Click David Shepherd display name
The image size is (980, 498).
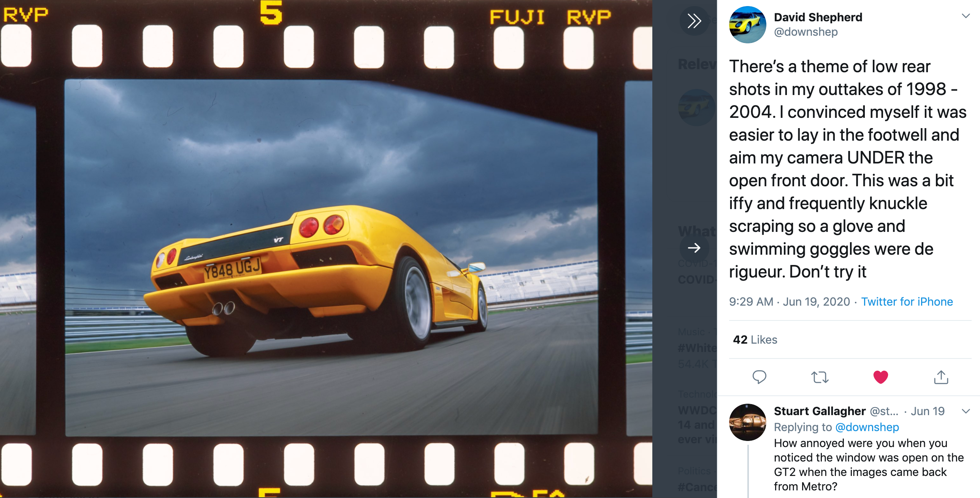point(818,17)
